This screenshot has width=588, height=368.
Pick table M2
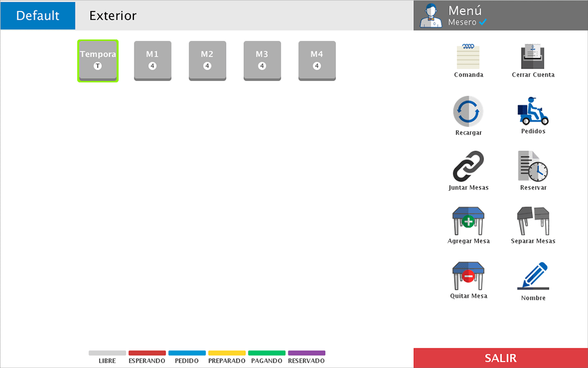pyautogui.click(x=207, y=61)
